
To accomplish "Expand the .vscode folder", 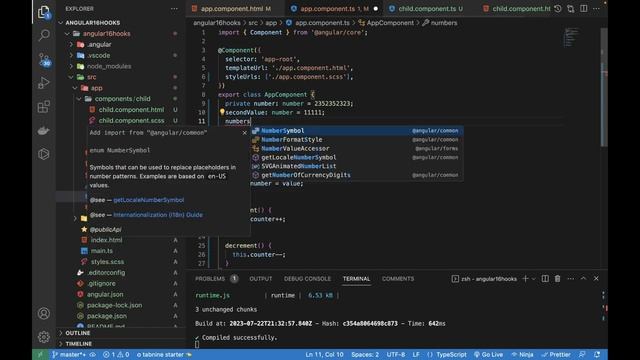I will click(98, 55).
